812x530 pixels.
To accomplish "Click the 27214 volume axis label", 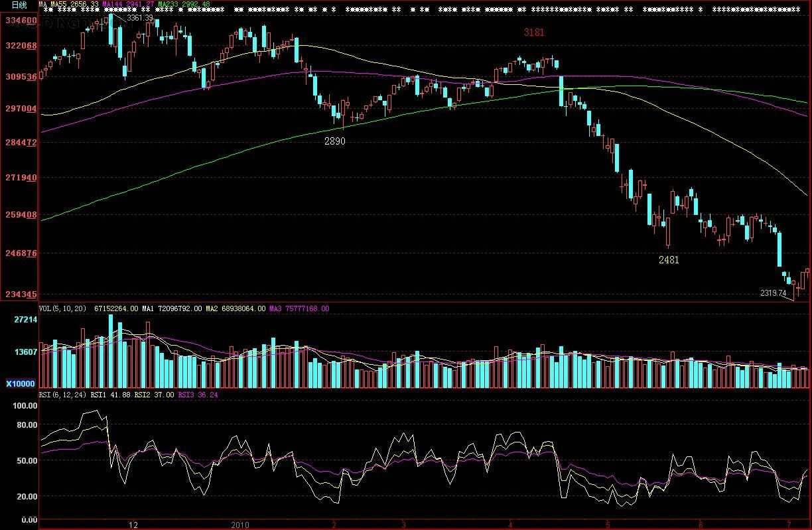I will pos(26,320).
